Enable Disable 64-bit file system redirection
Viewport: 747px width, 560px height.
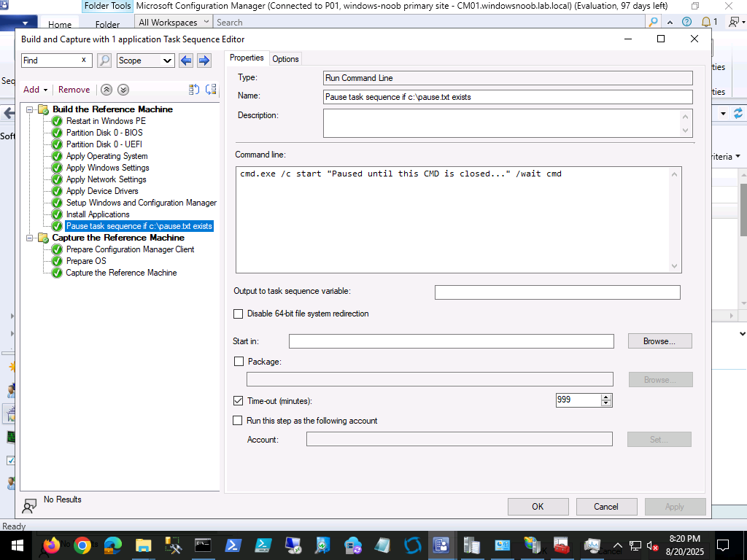coord(238,314)
